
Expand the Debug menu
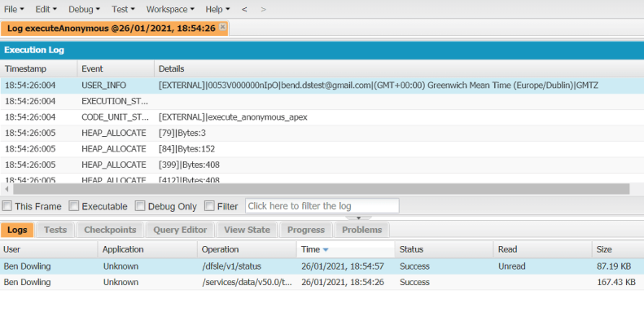click(x=84, y=9)
